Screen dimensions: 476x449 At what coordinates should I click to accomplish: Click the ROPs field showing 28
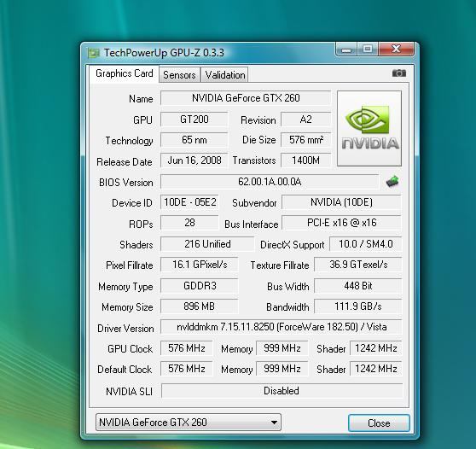(x=189, y=223)
